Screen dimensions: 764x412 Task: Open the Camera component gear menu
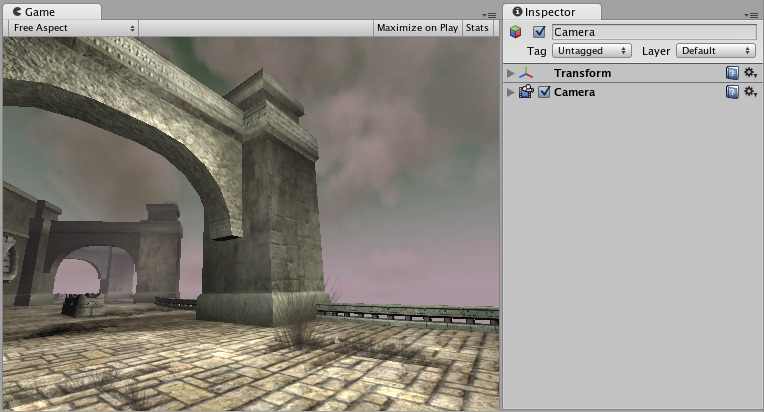[x=750, y=92]
